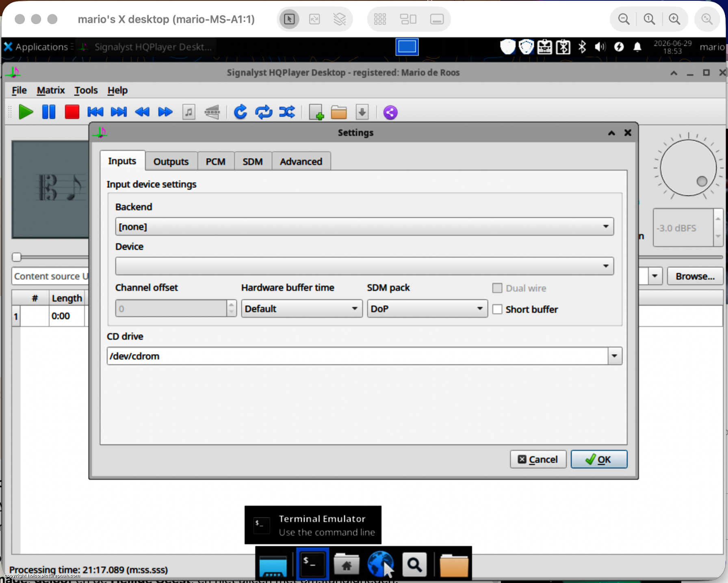Open the Matrix menu
This screenshot has height=583, width=728.
click(x=51, y=90)
